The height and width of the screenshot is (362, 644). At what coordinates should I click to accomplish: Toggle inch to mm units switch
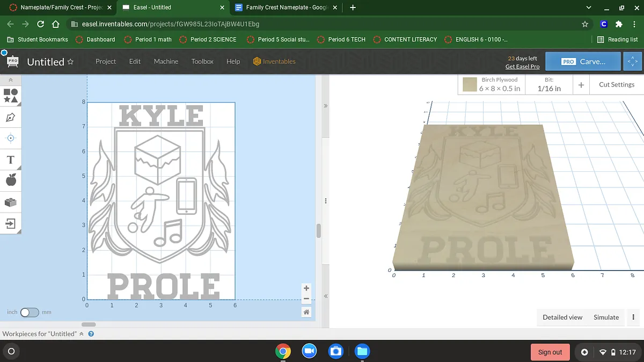point(29,312)
